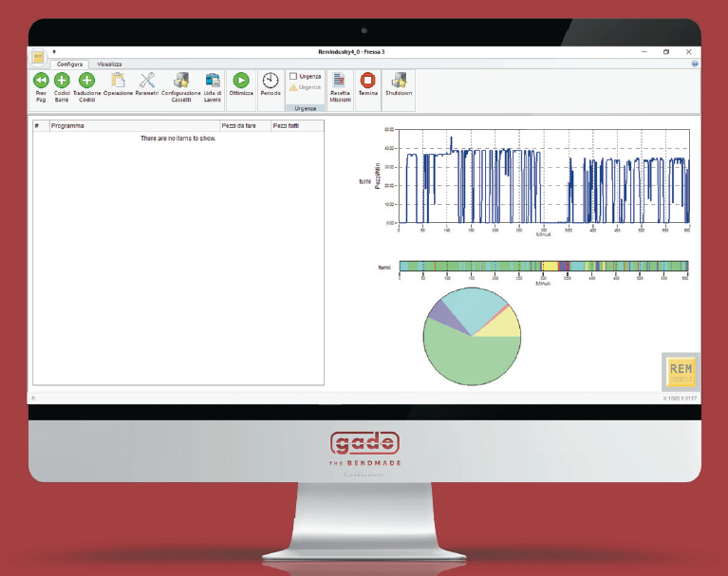Open the Lista di Lavoro icon
Viewport: 728px width, 576px height.
click(x=213, y=81)
